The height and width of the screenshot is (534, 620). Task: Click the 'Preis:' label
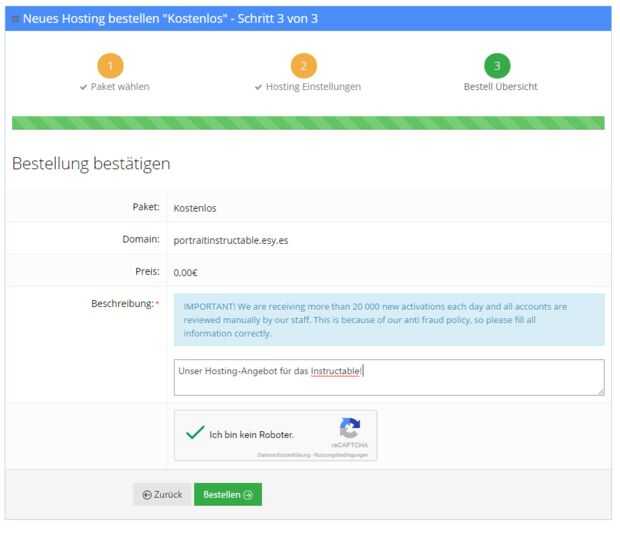tap(147, 272)
